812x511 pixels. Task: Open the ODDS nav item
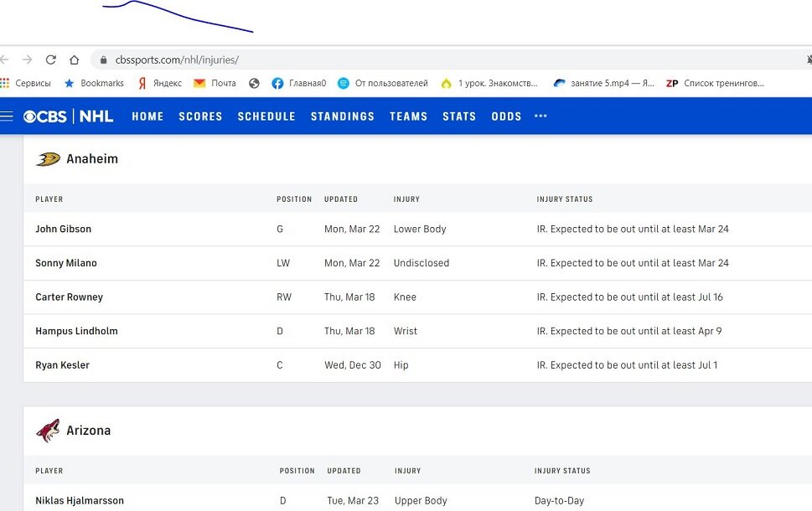click(x=506, y=116)
